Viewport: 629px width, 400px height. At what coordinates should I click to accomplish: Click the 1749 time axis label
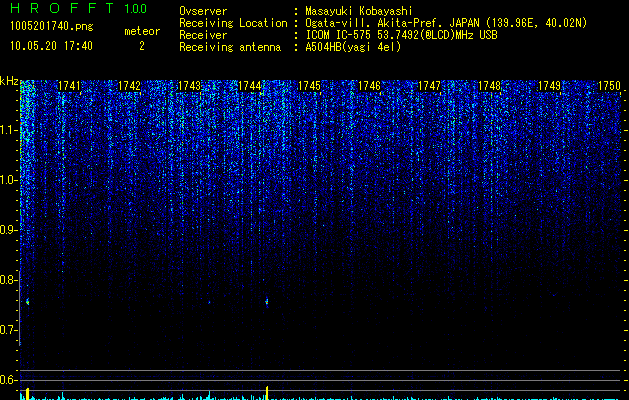[550, 86]
